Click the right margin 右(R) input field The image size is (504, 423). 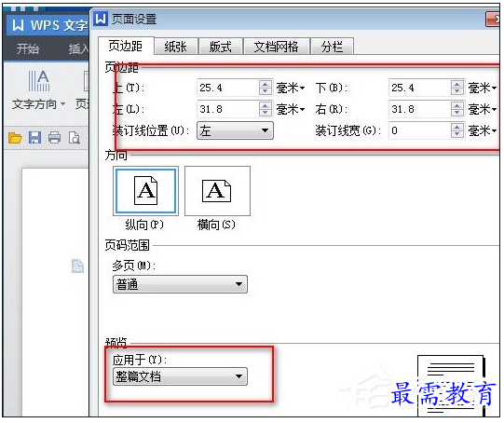419,109
